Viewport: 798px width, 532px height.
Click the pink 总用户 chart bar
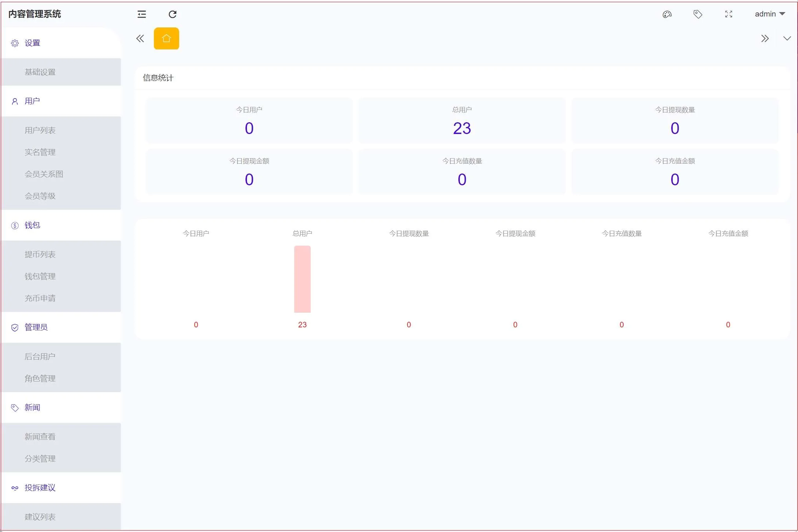302,279
